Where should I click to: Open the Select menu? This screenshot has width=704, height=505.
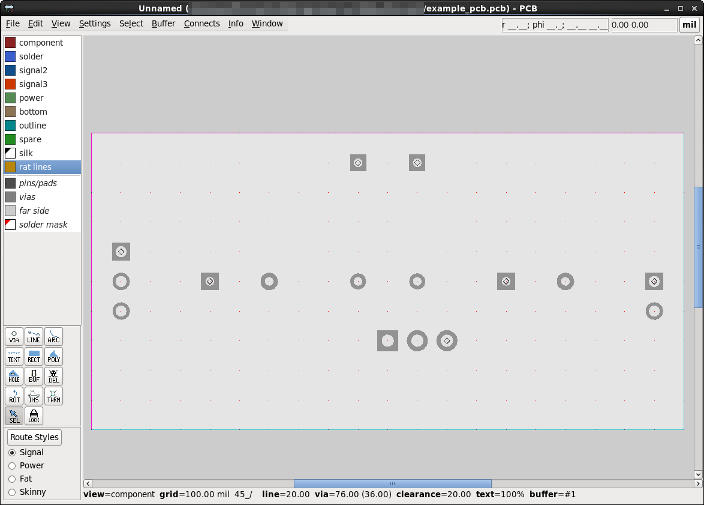[131, 23]
